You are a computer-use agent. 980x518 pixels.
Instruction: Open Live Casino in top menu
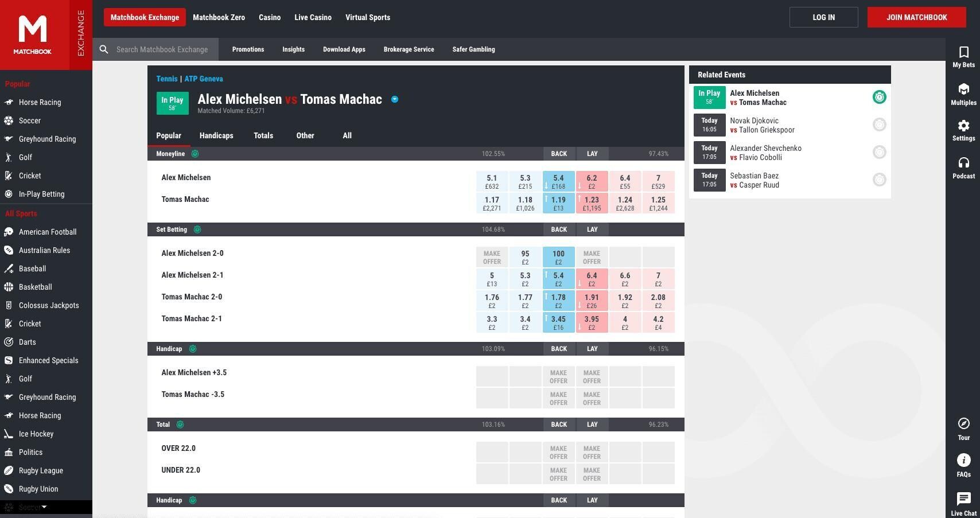313,17
